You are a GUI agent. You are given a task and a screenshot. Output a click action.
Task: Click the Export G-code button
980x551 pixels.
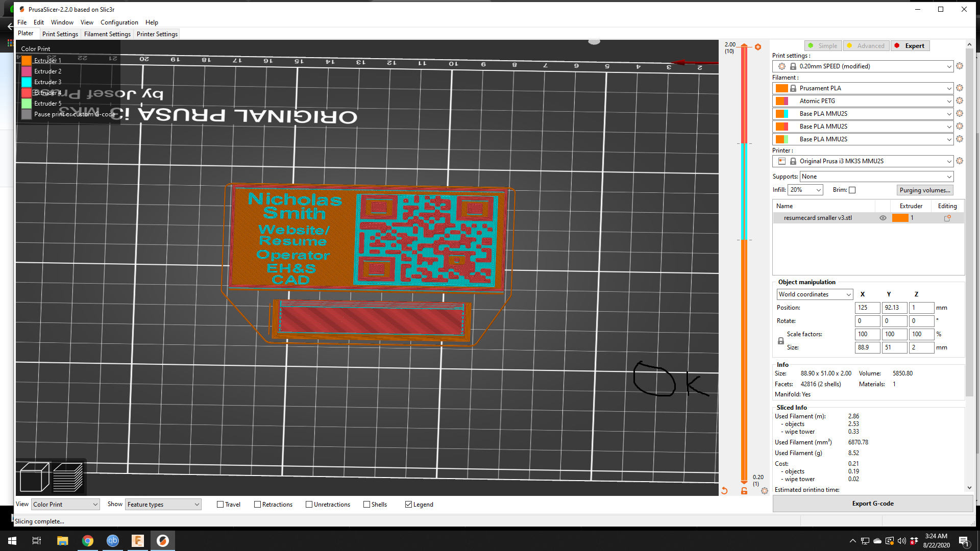pos(872,503)
